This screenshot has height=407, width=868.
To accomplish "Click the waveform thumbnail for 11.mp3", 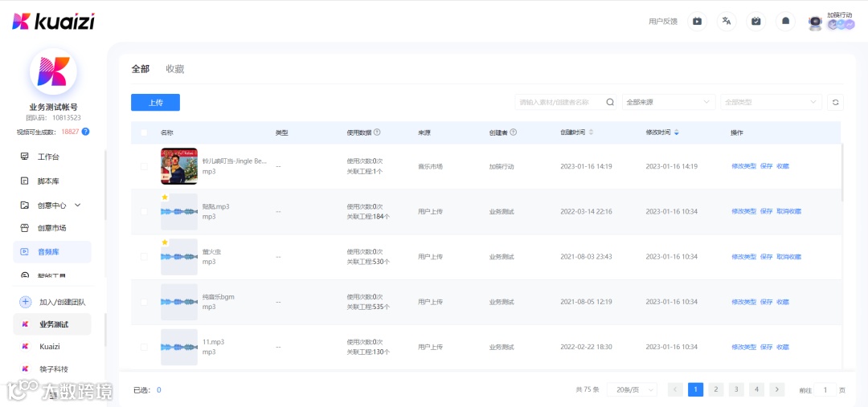I will 179,347.
